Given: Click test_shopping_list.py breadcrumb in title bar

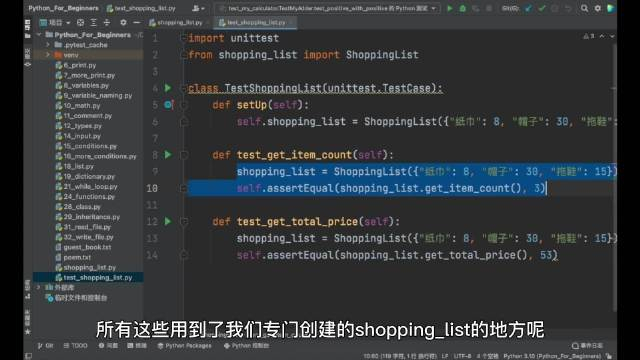Looking at the screenshot, I should [x=141, y=8].
